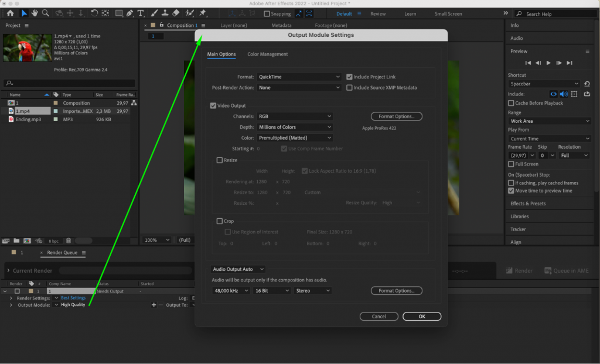
Task: Select the Zoom tool
Action: tap(45, 13)
